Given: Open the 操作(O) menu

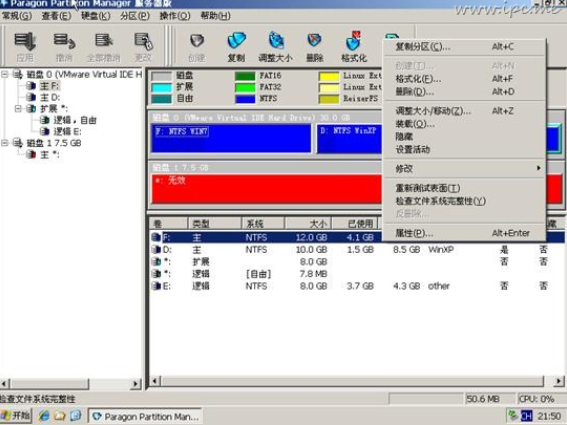Looking at the screenshot, I should (175, 16).
